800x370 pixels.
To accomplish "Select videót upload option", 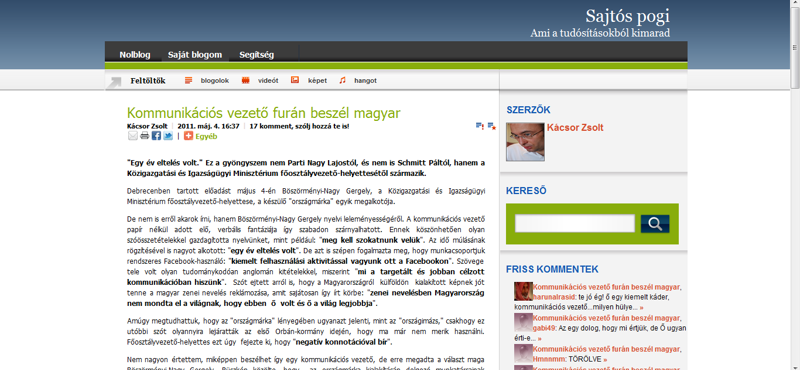I will pyautogui.click(x=268, y=81).
